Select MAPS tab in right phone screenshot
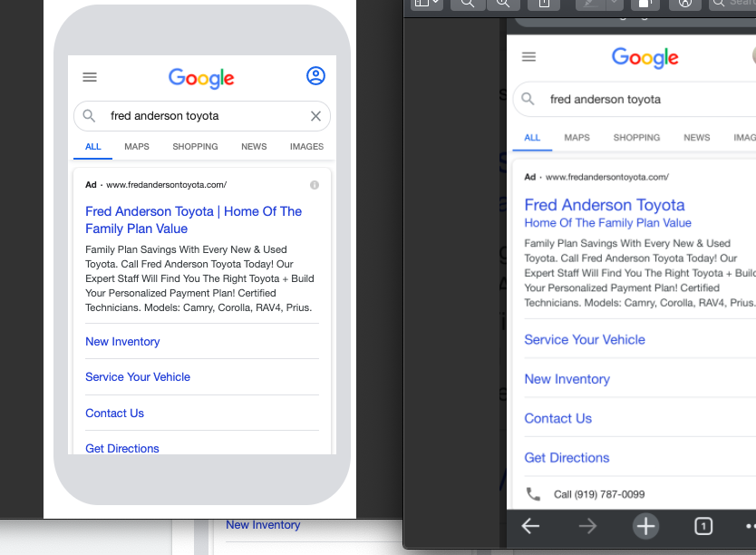The image size is (756, 555). click(x=577, y=138)
